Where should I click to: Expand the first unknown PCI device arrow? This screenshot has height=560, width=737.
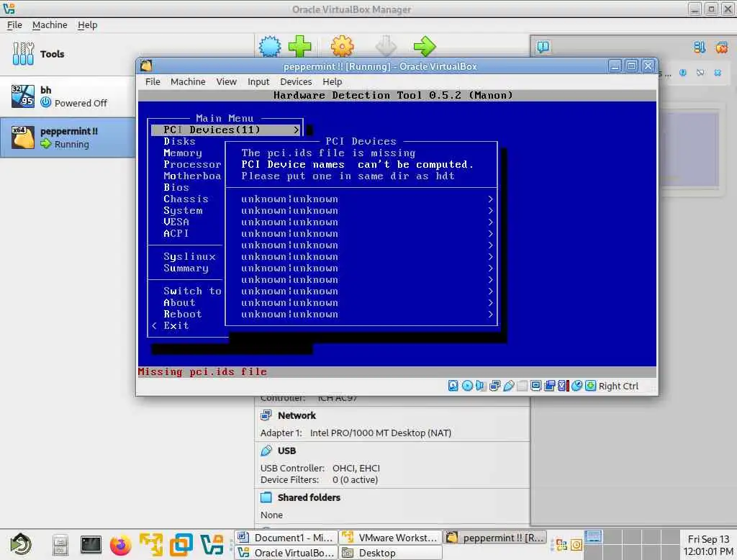click(490, 199)
